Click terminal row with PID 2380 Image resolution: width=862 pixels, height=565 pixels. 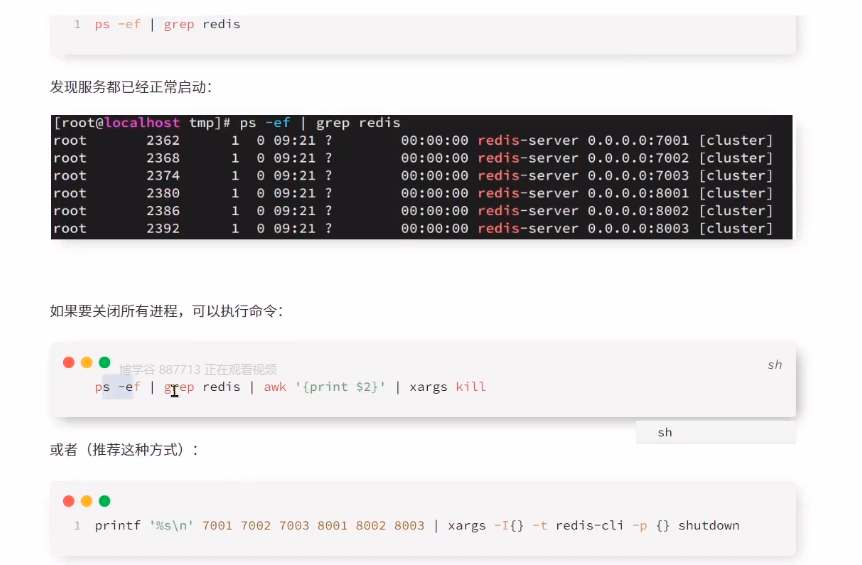pyautogui.click(x=413, y=193)
